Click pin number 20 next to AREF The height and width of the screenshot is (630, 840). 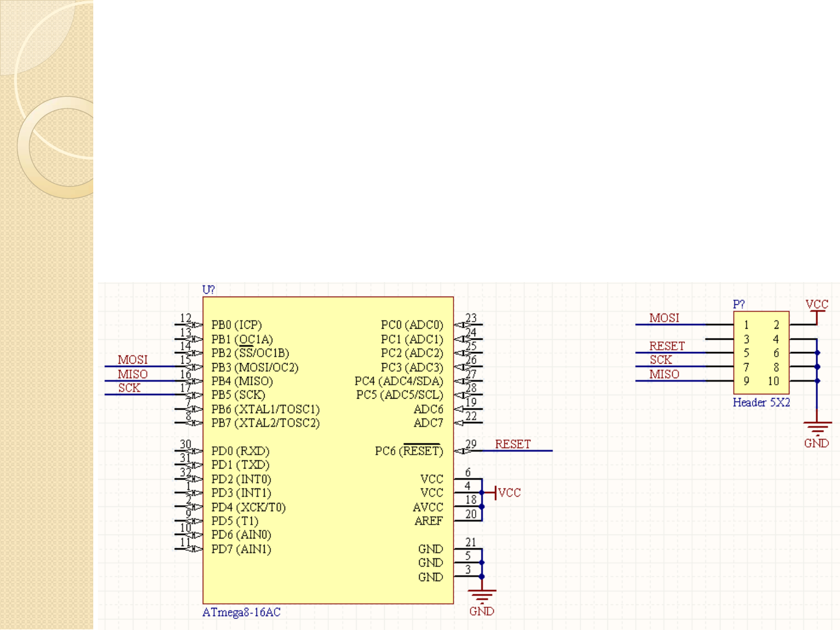[471, 514]
